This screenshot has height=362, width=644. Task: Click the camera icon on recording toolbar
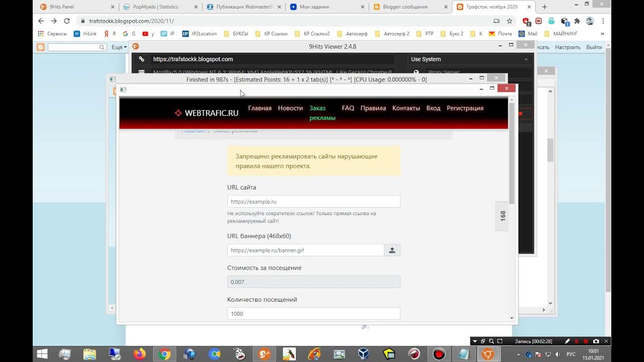click(596, 341)
